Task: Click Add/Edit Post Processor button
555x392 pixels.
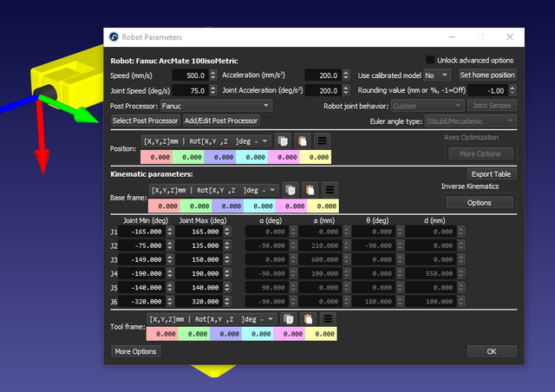Action: point(221,121)
